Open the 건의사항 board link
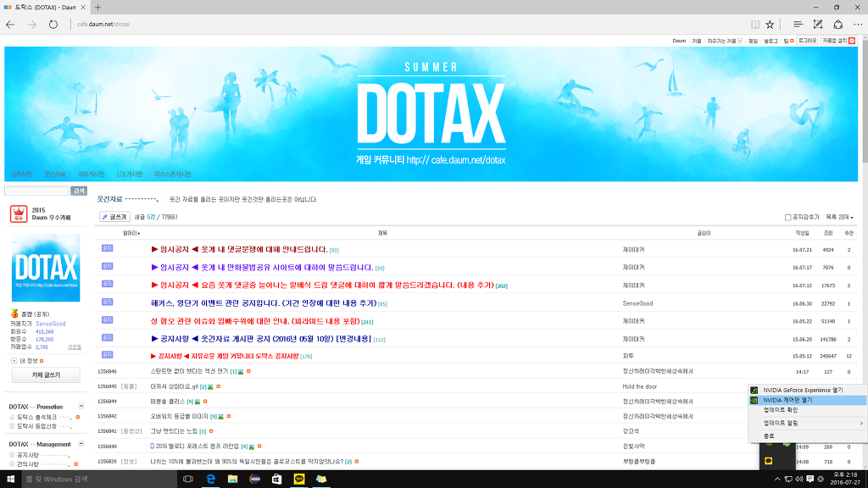 click(x=28, y=464)
